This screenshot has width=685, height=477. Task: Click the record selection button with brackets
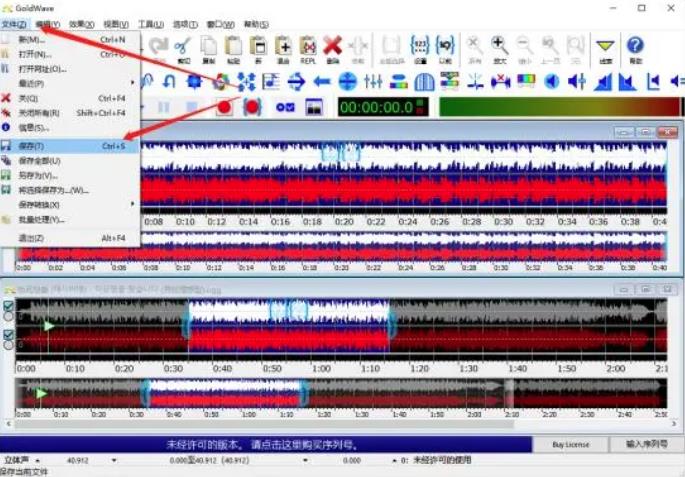(x=252, y=107)
